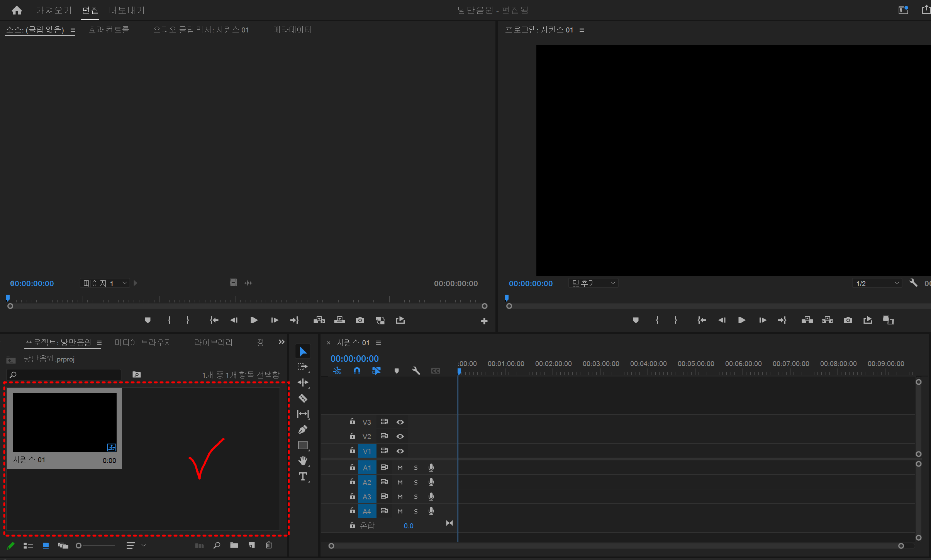The width and height of the screenshot is (931, 560).
Task: Open the 1/2 playback resolution dropdown
Action: [x=877, y=283]
